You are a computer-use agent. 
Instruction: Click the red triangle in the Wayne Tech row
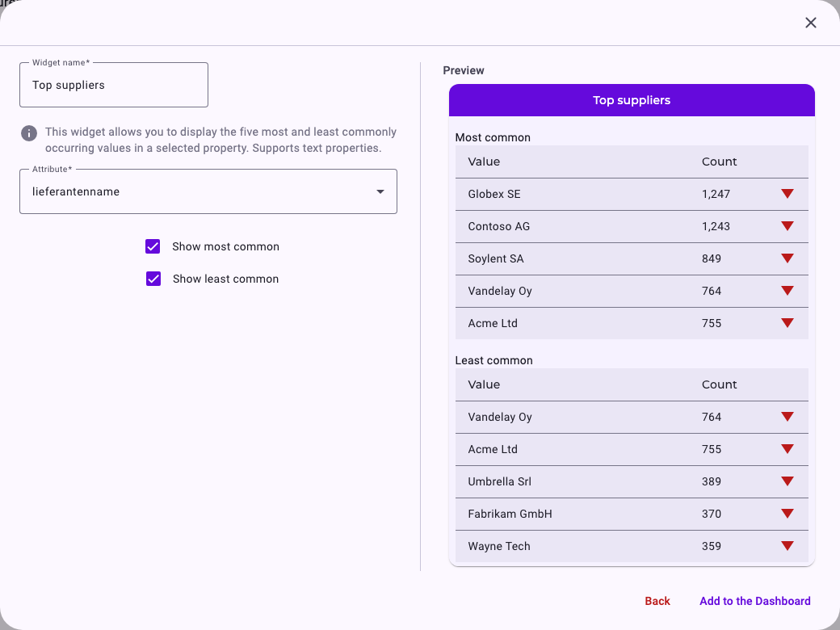coord(787,546)
